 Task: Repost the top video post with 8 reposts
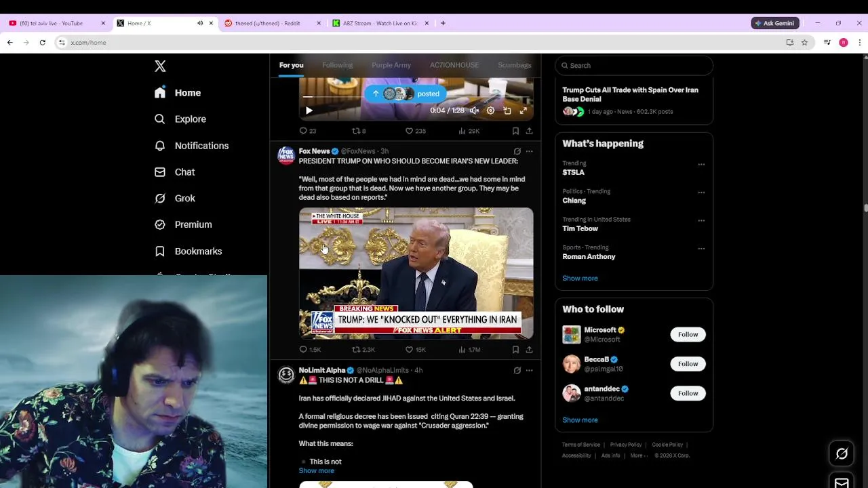tap(359, 131)
